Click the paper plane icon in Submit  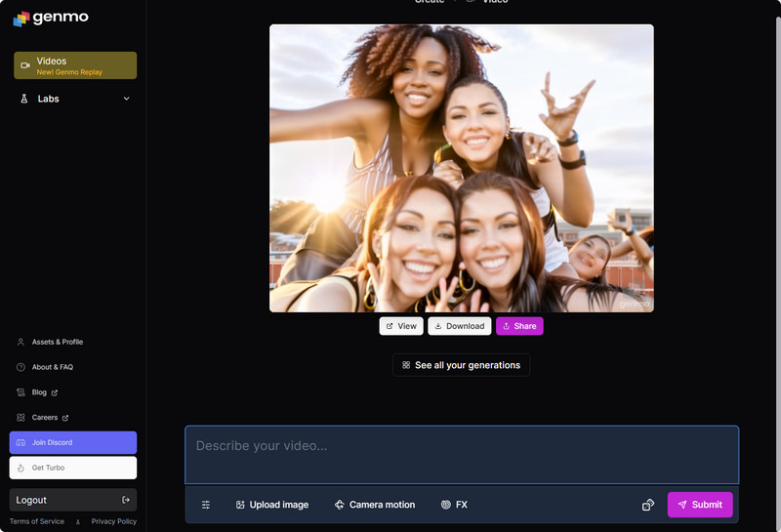[682, 505]
